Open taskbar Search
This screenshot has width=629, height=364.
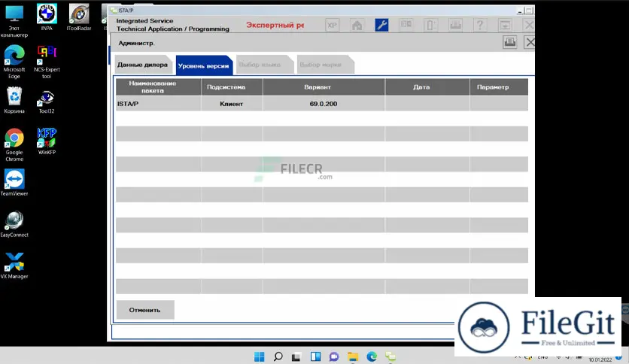(x=278, y=356)
